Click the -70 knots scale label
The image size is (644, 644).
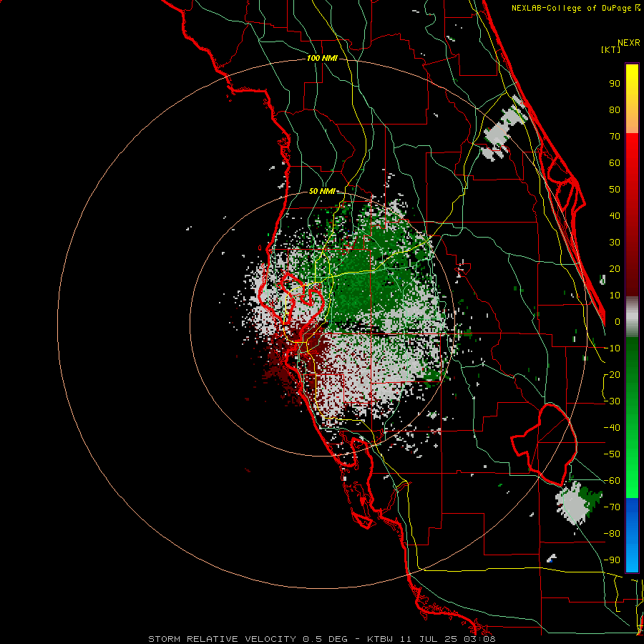tap(612, 507)
